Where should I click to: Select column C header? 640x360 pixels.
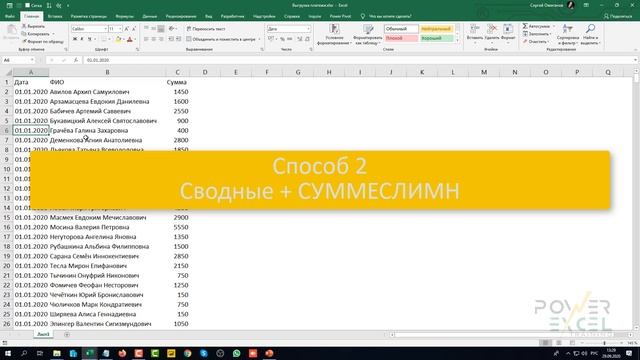(177, 72)
